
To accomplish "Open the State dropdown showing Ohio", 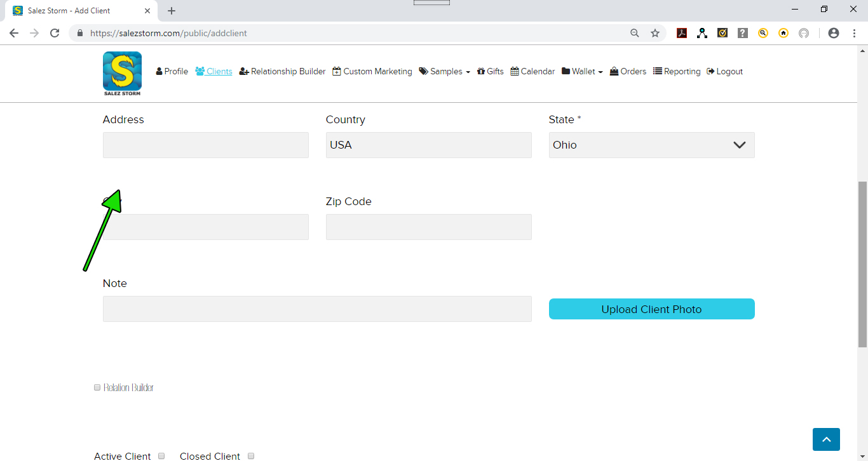I will point(651,145).
